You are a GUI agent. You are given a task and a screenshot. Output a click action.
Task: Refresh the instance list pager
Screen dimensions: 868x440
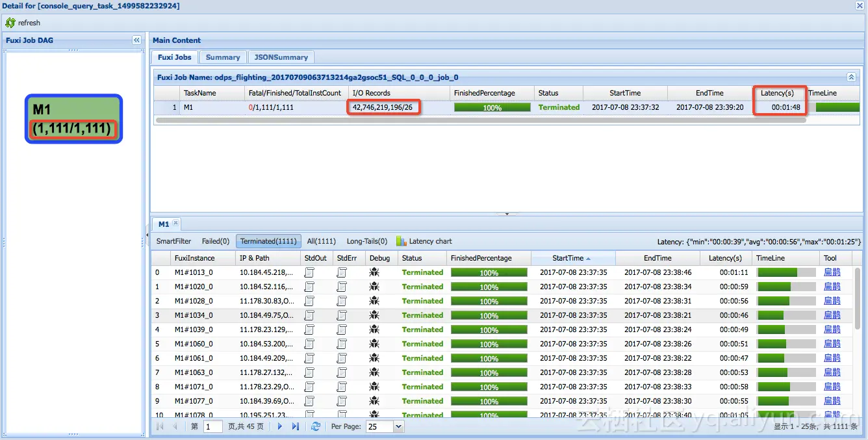click(x=316, y=426)
